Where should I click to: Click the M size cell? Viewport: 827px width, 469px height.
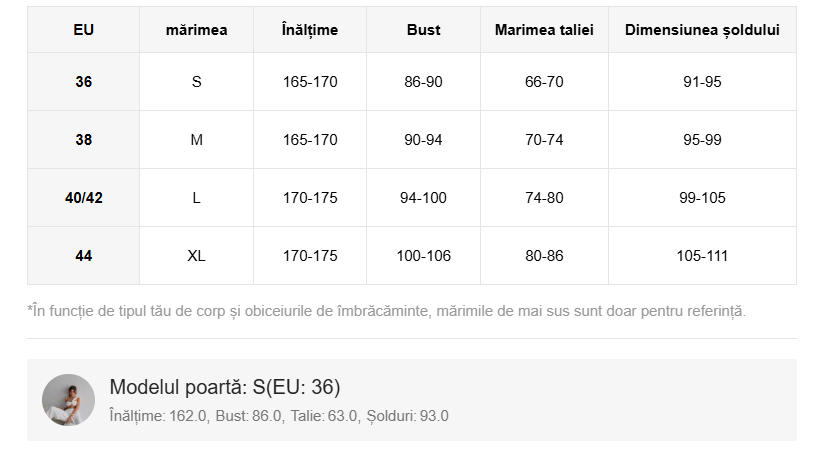click(x=196, y=140)
